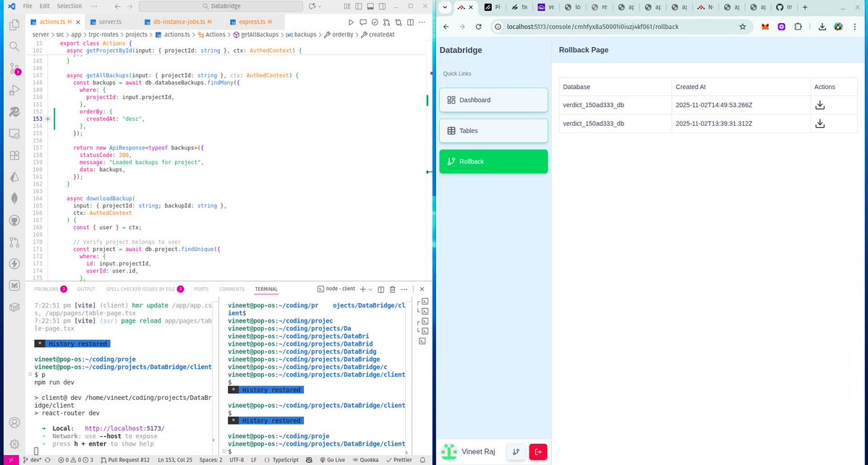
Task: Open the Search view in VS Code sidebar
Action: 14,45
